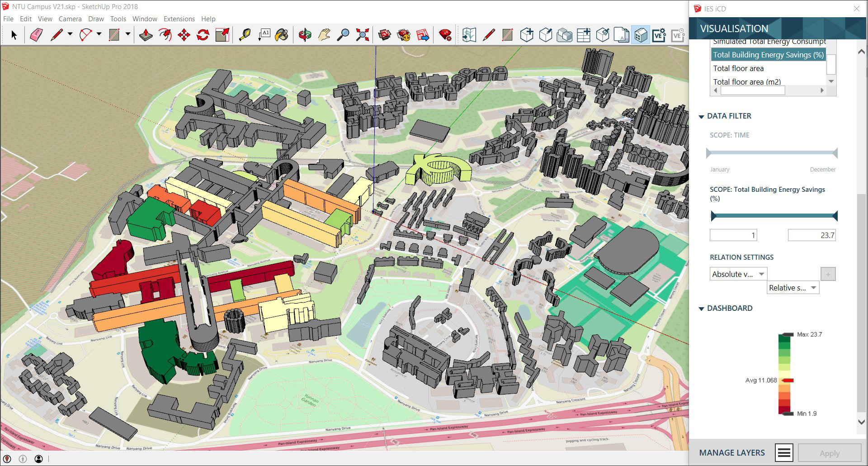Select the Rotate tool
Image resolution: width=868 pixels, height=466 pixels.
click(x=202, y=34)
